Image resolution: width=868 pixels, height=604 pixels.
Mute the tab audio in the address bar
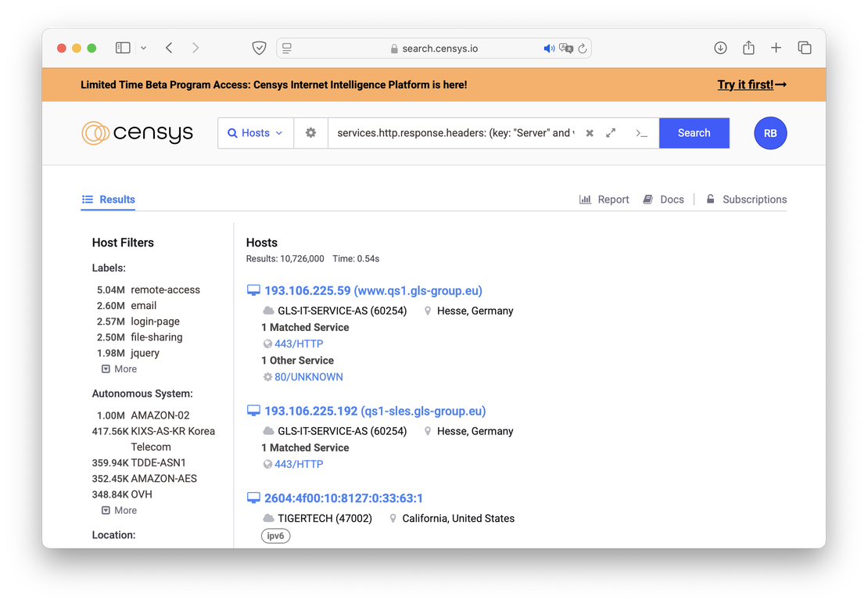(x=548, y=48)
